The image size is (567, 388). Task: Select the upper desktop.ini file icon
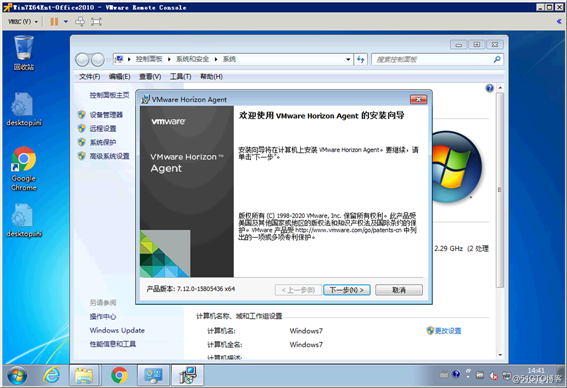click(x=24, y=109)
